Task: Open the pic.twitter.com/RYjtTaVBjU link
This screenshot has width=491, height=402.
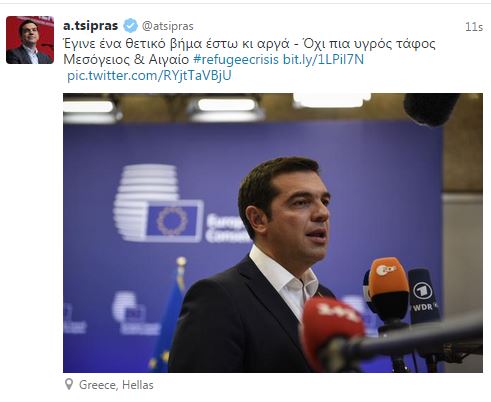Action: pos(149,75)
